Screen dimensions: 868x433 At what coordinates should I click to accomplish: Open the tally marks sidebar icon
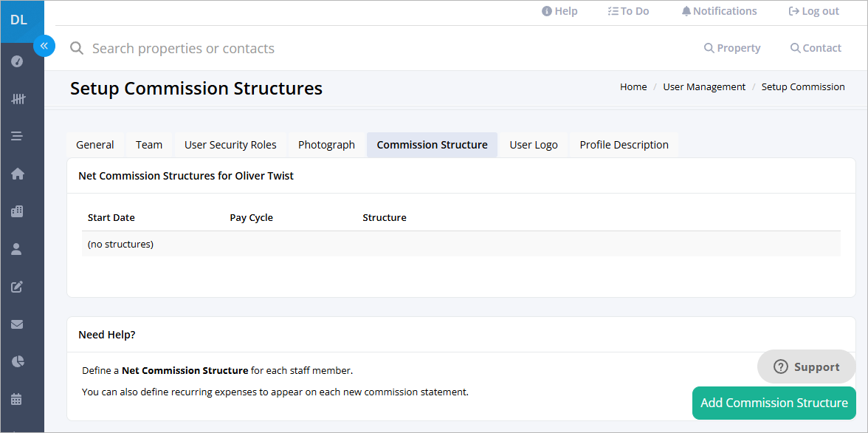[x=18, y=99]
